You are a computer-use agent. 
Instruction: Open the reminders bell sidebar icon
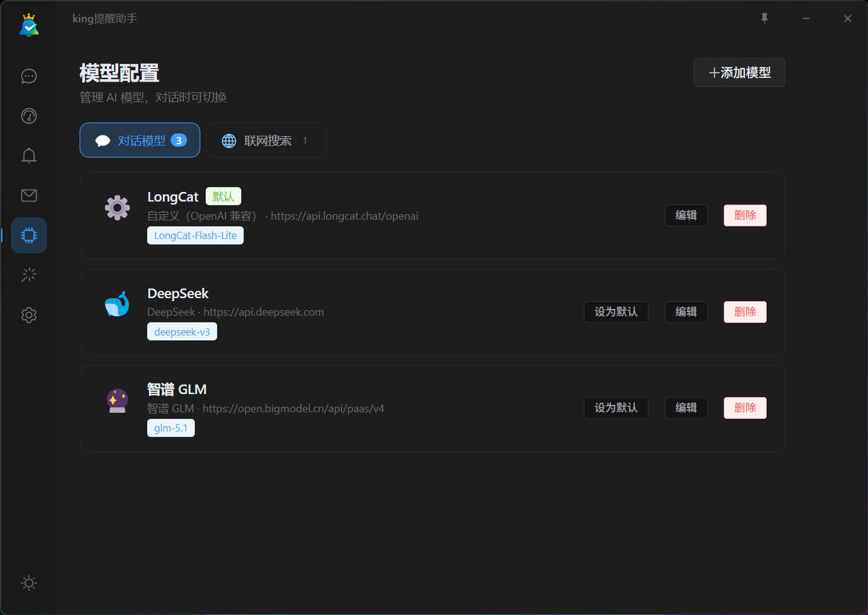(x=29, y=156)
